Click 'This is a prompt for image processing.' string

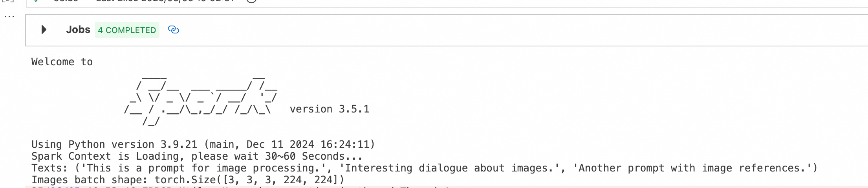(x=203, y=168)
